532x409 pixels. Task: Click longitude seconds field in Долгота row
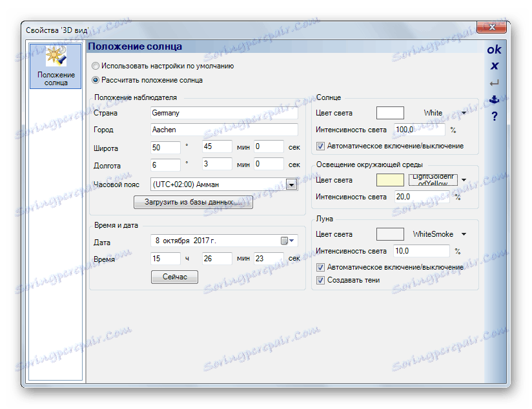269,164
